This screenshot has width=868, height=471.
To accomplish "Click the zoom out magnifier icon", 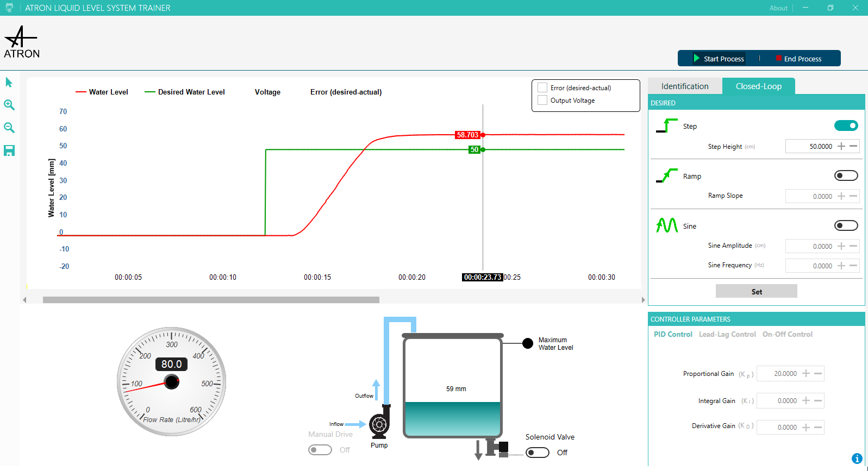I will click(9, 128).
